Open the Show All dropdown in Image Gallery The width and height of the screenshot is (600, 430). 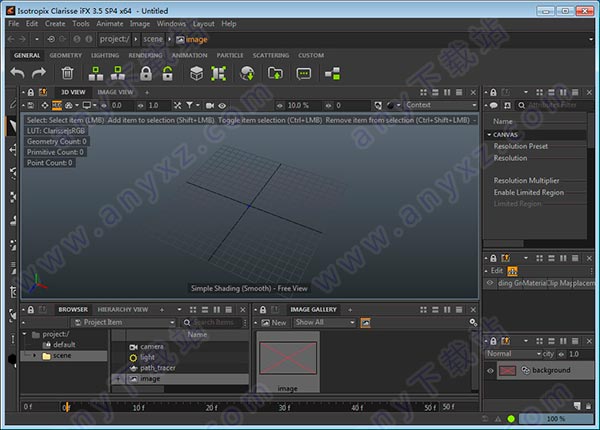point(325,322)
